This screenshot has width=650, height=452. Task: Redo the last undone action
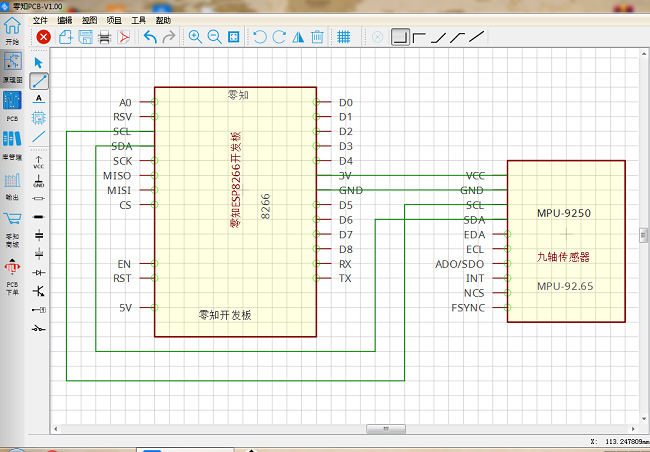(169, 37)
